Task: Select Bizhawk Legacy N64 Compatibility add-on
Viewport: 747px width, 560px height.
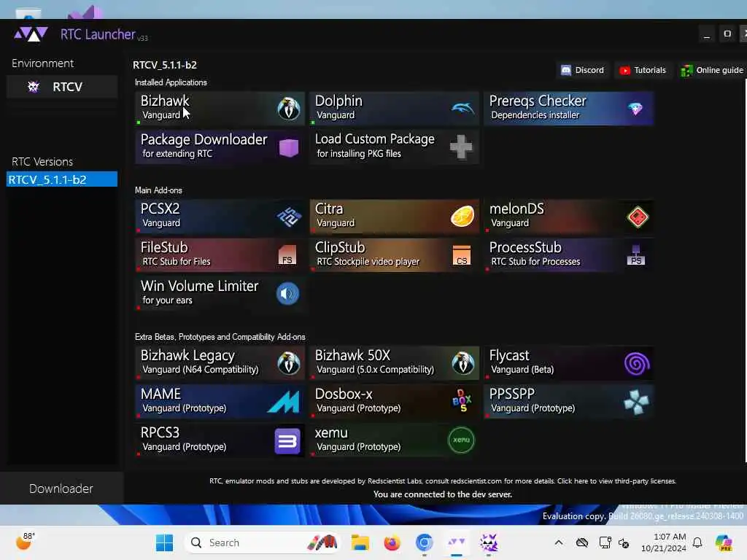Action: 220,363
